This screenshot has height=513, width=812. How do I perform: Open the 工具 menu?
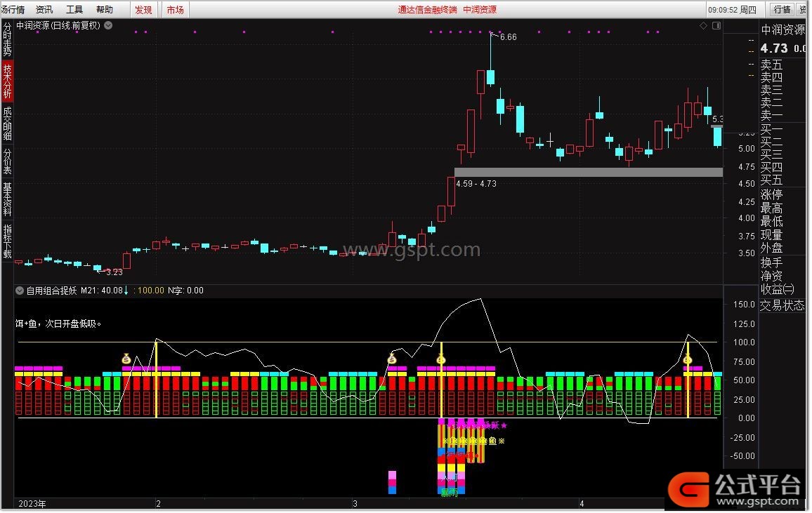point(74,9)
